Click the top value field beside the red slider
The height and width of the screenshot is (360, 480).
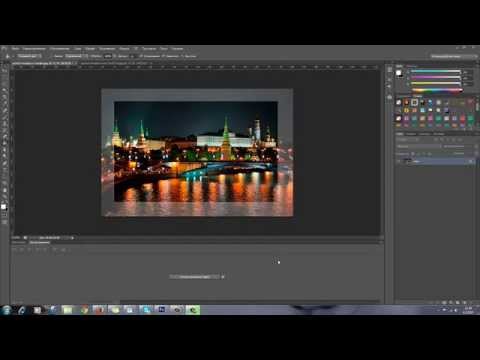(468, 72)
